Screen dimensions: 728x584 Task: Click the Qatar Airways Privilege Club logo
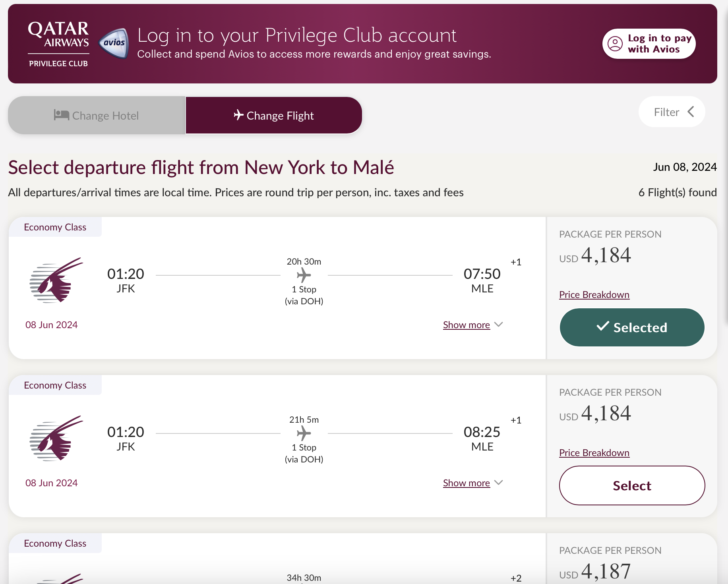click(58, 44)
